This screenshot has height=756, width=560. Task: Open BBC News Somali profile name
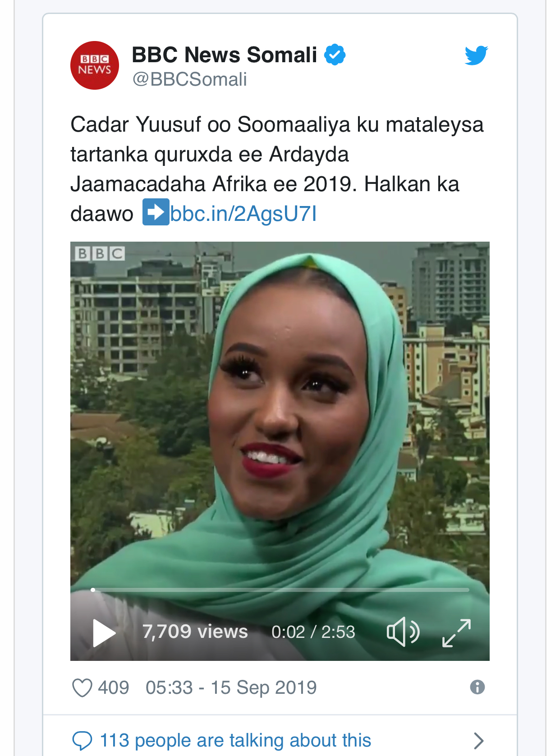[225, 55]
